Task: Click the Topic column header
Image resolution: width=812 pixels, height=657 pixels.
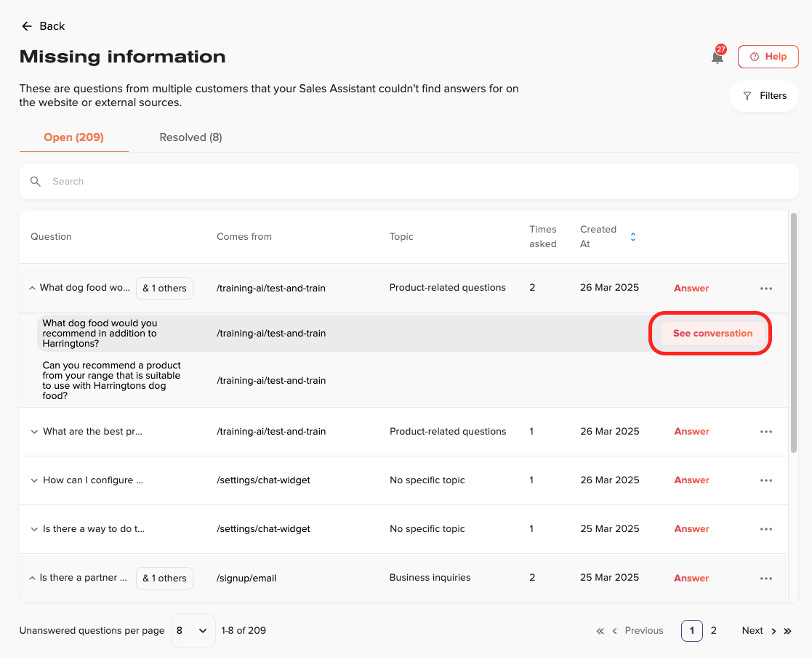Action: click(401, 237)
